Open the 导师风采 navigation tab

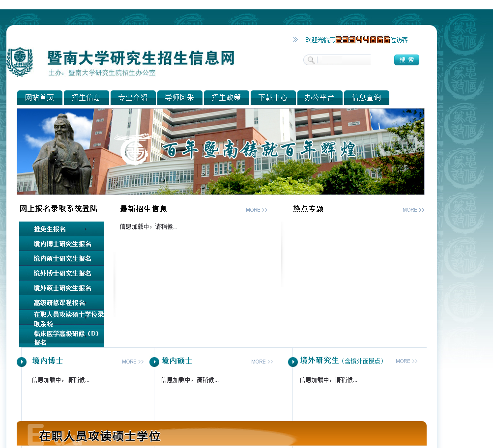(x=179, y=98)
